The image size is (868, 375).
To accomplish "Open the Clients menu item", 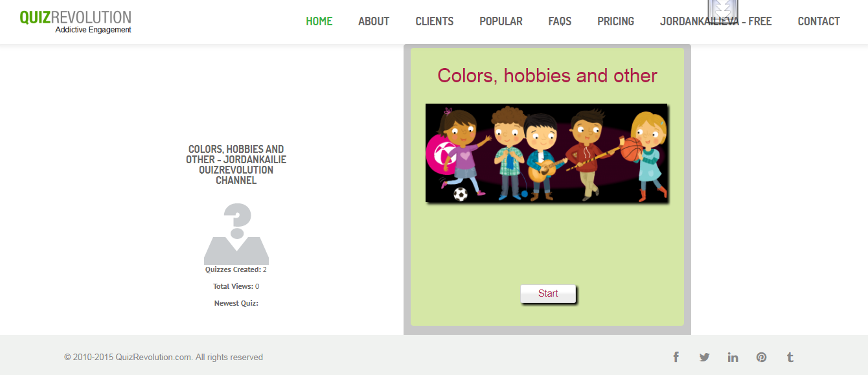I will [x=435, y=21].
